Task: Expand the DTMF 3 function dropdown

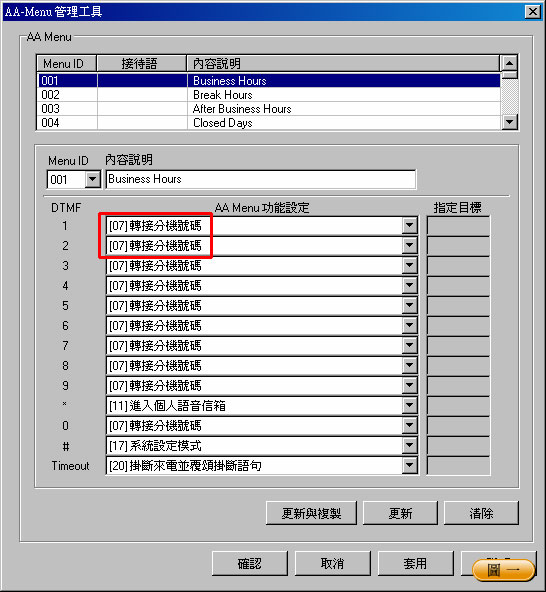Action: [x=410, y=266]
